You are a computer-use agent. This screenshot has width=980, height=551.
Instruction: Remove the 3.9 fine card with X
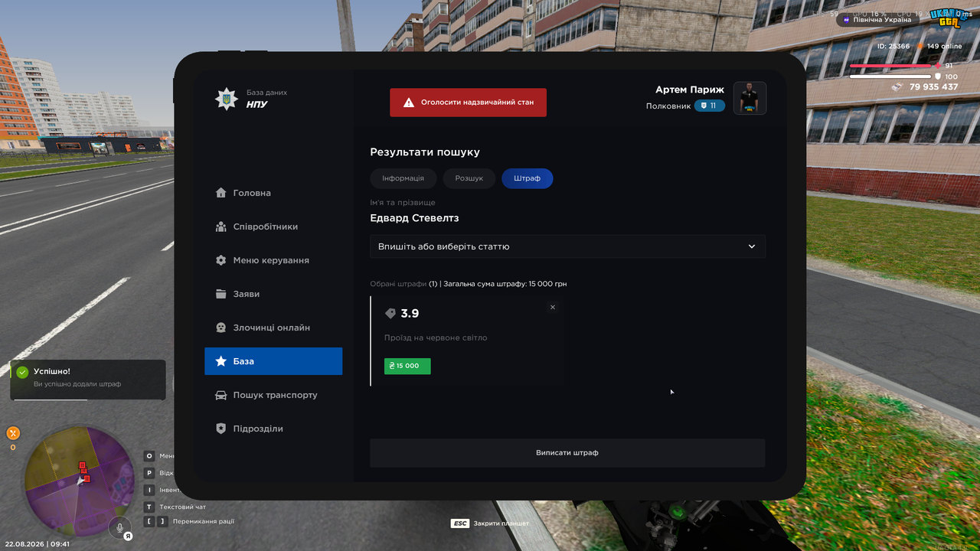click(x=553, y=308)
